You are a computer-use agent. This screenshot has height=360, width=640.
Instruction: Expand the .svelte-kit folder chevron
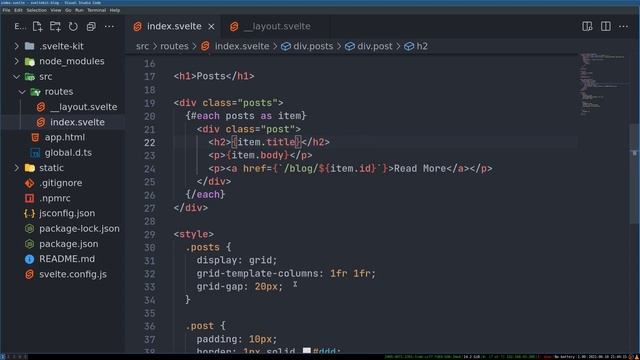pos(16,46)
